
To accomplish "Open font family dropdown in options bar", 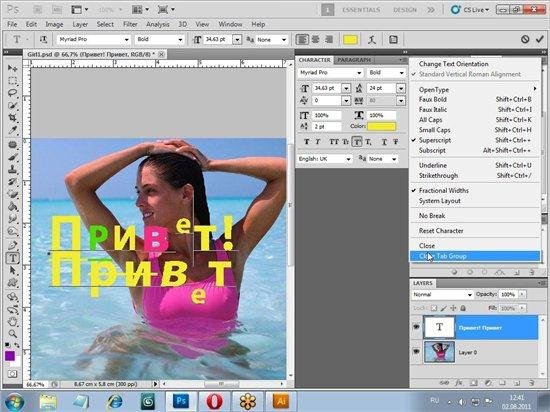I will tap(126, 40).
